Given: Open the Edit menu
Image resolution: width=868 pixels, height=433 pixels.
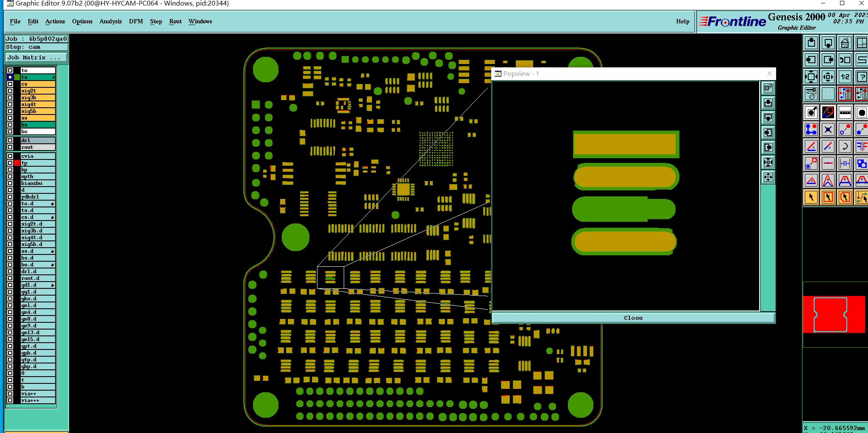Looking at the screenshot, I should click(x=33, y=21).
